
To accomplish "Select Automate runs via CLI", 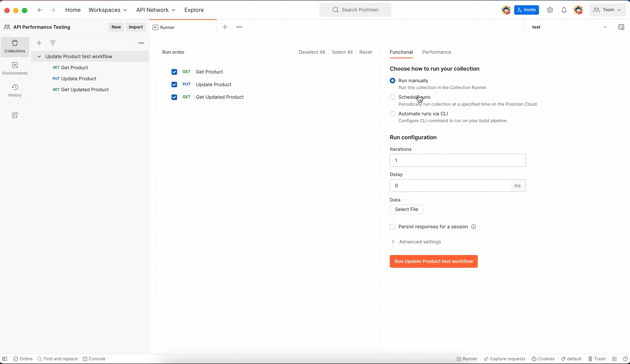I will (392, 114).
